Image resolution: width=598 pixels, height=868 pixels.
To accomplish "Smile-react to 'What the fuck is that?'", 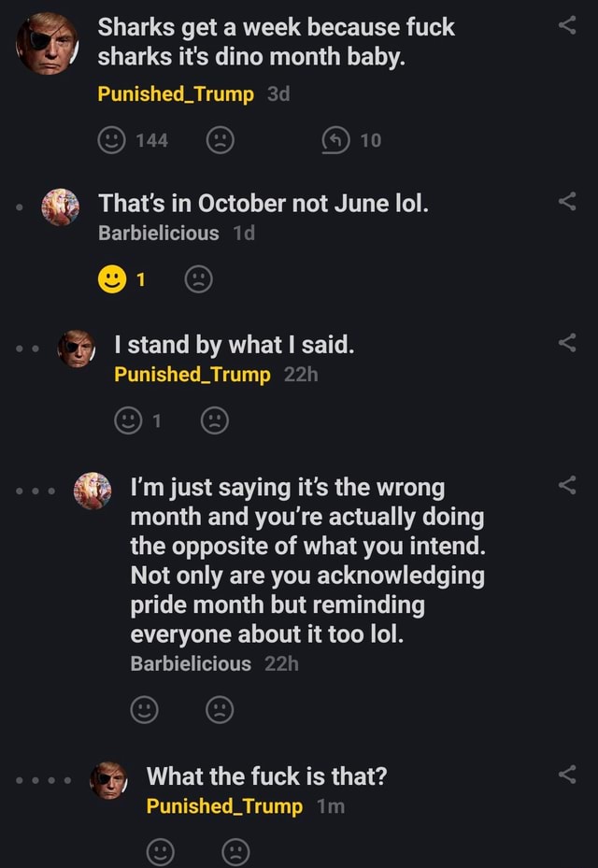I will pyautogui.click(x=160, y=852).
